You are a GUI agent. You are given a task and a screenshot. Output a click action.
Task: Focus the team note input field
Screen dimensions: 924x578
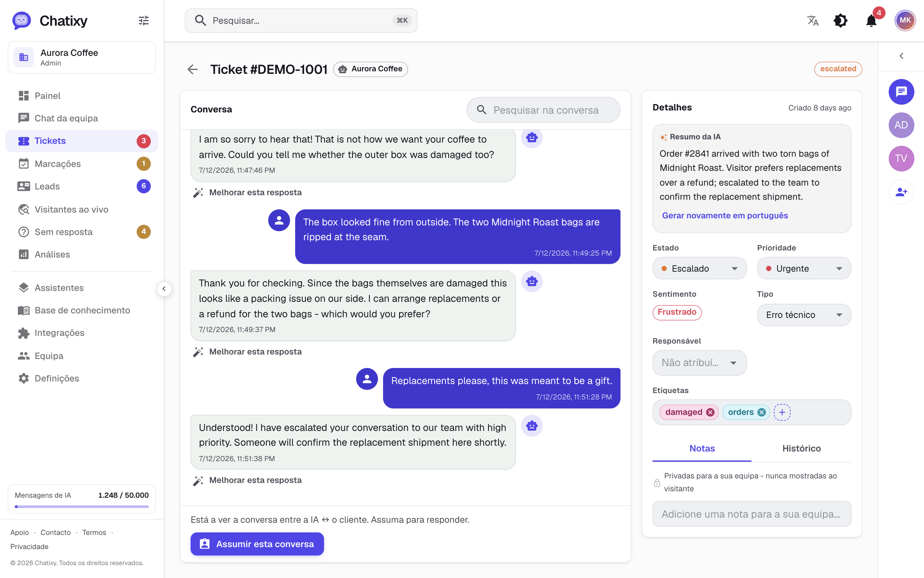point(751,514)
